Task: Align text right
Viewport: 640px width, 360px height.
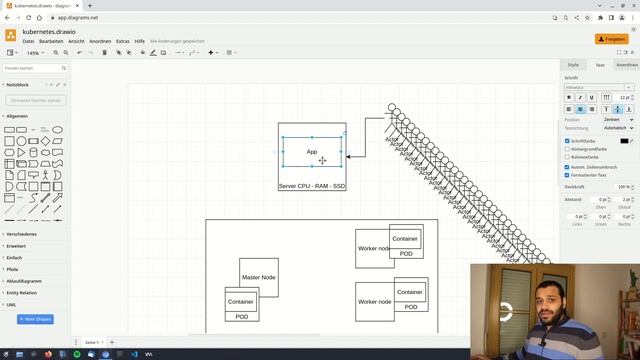Action: pos(591,109)
